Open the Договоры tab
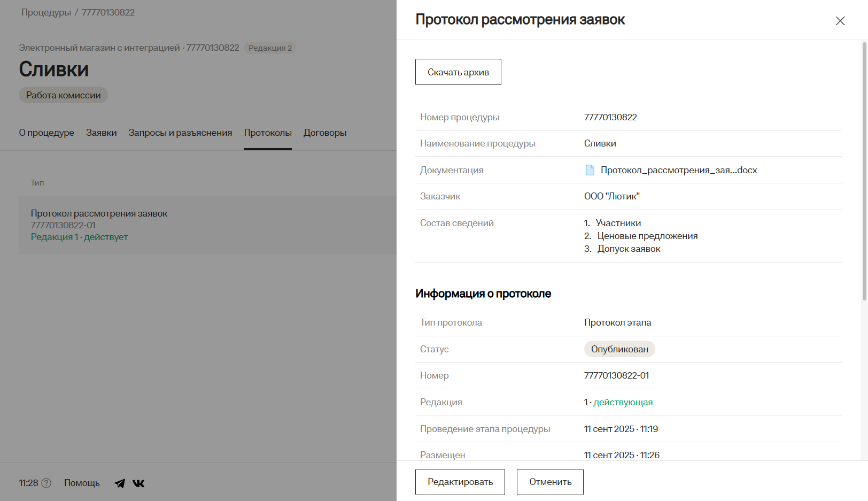The height and width of the screenshot is (501, 868). 325,133
